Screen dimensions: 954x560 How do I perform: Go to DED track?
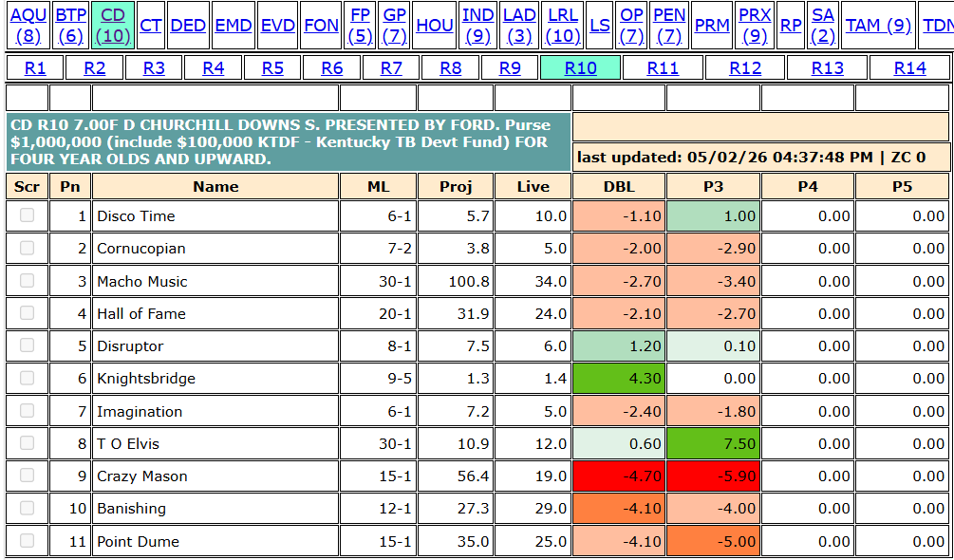click(188, 25)
